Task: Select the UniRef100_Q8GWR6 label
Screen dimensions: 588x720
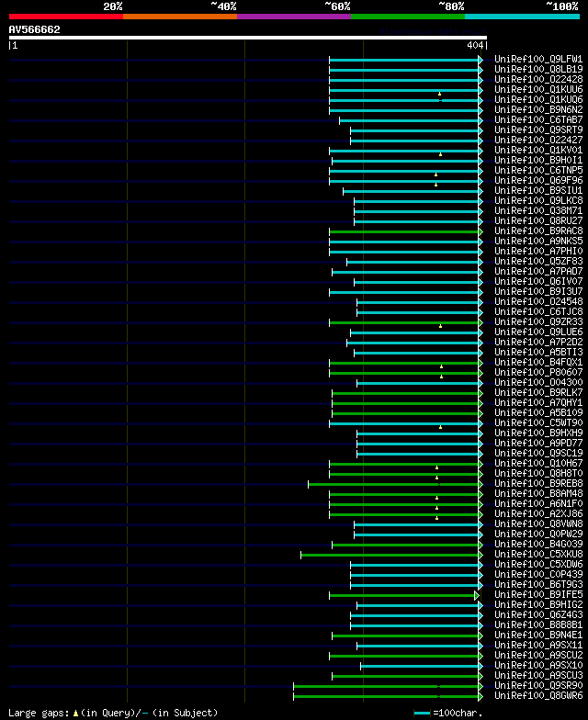Action: click(x=538, y=696)
